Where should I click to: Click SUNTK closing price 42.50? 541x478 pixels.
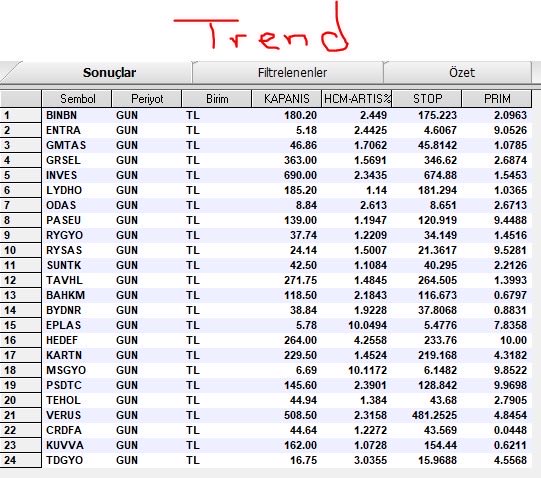303,265
